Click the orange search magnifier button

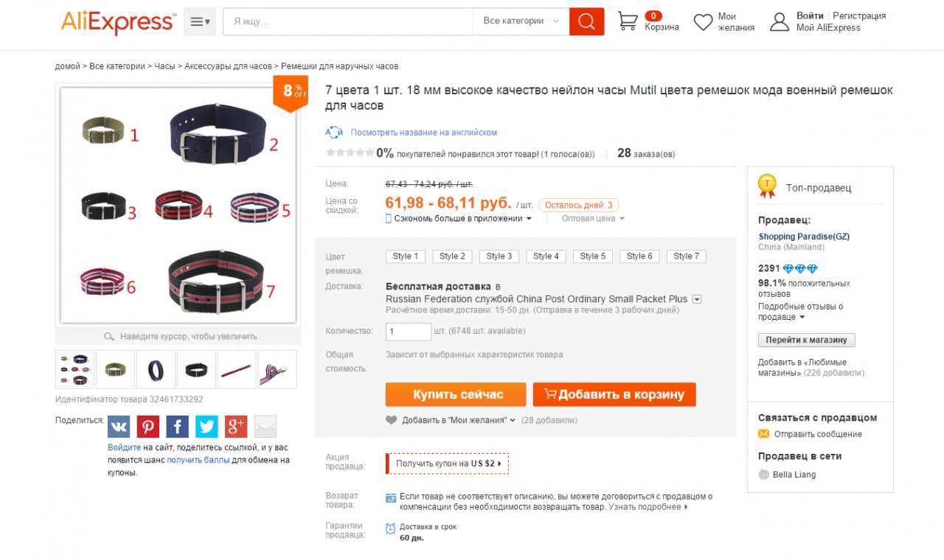point(586,21)
